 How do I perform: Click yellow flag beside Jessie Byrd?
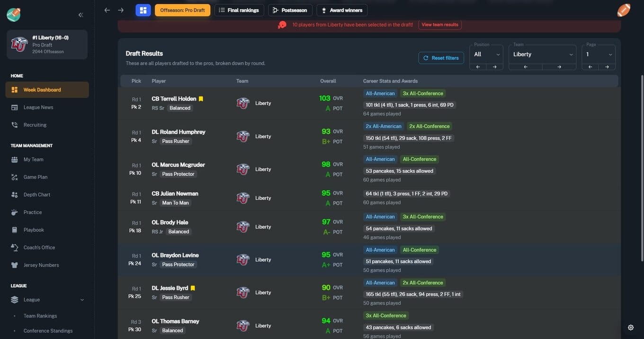[193, 288]
